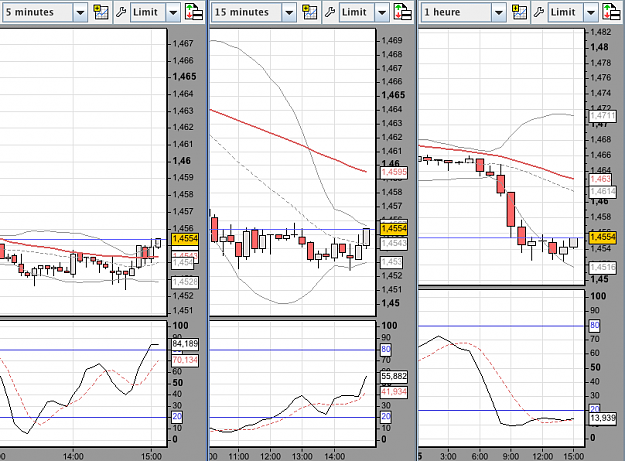
Task: Click buy/sell order icon in 15 minutes toolbar
Action: coord(403,12)
